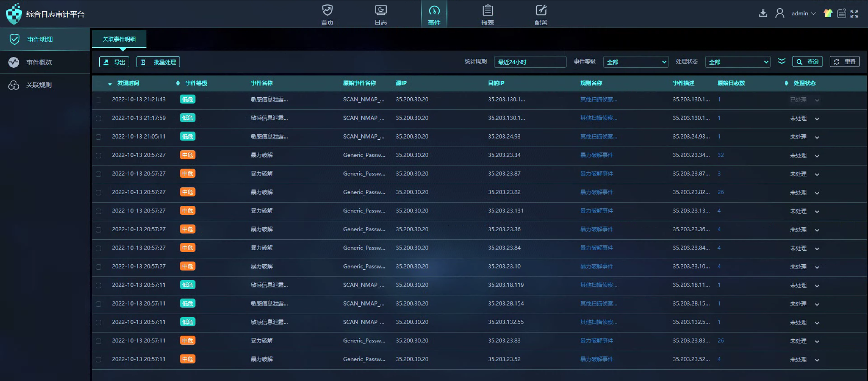Click 低危 badge in the 21:21:43 row
Image resolution: width=868 pixels, height=381 pixels.
(x=188, y=99)
